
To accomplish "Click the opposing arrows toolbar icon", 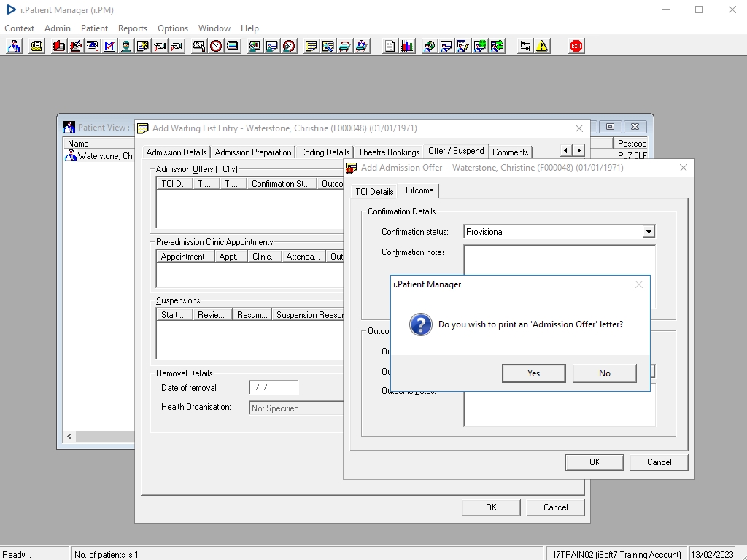I will click(x=525, y=46).
